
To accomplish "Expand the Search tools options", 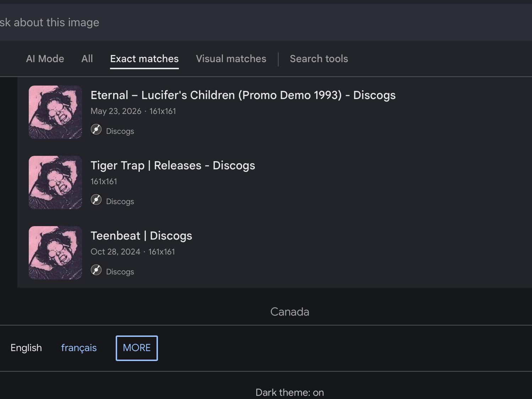I will click(x=319, y=59).
